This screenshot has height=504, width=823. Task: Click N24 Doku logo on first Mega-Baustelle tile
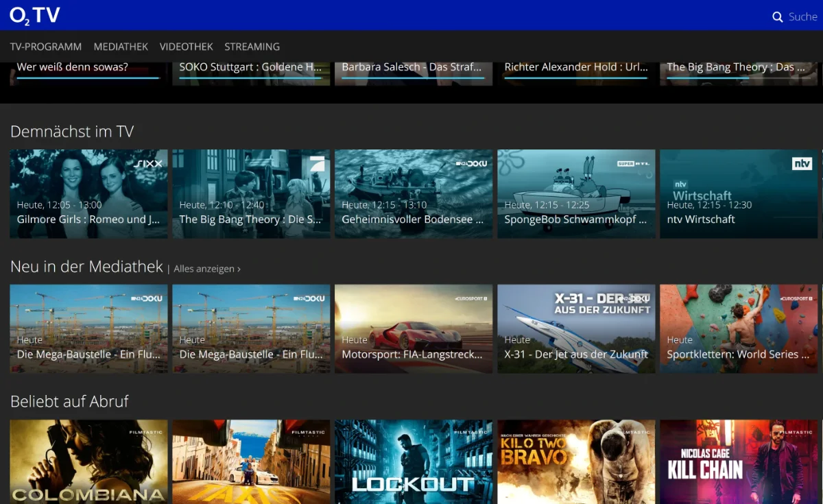[146, 299]
